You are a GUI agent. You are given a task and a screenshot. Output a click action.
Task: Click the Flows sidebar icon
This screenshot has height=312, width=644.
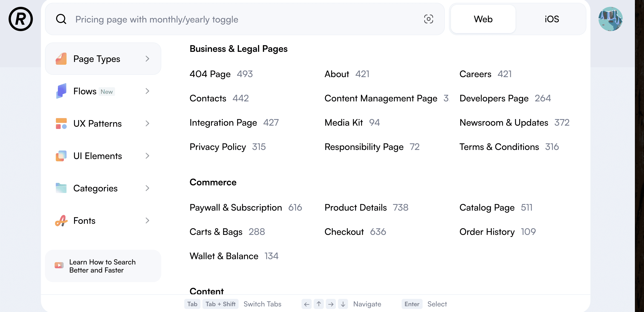(x=61, y=91)
